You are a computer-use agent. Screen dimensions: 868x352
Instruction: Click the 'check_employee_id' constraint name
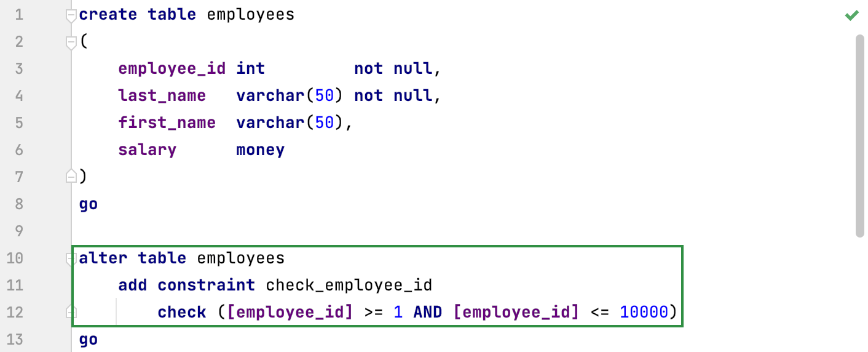(x=349, y=285)
